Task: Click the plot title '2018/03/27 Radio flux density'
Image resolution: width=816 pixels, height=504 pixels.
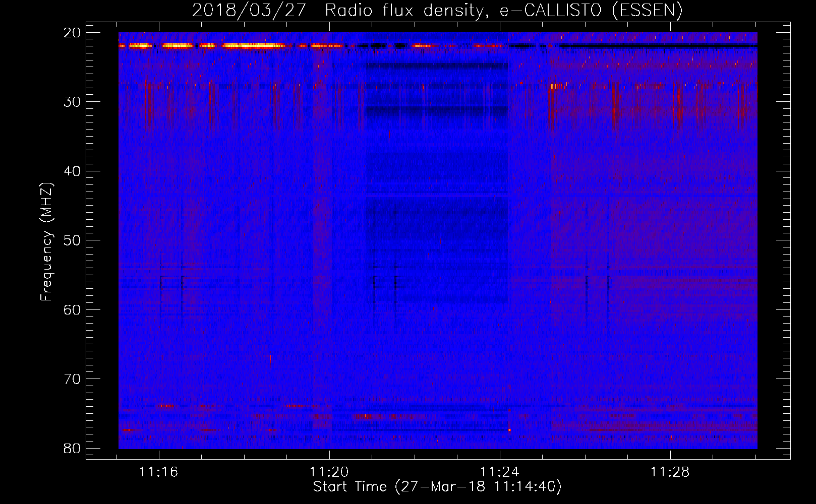Action: [437, 10]
